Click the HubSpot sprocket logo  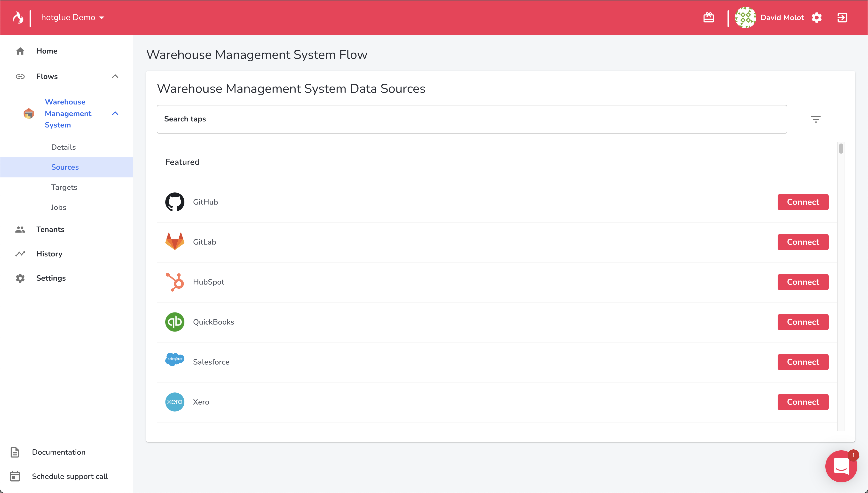click(175, 282)
